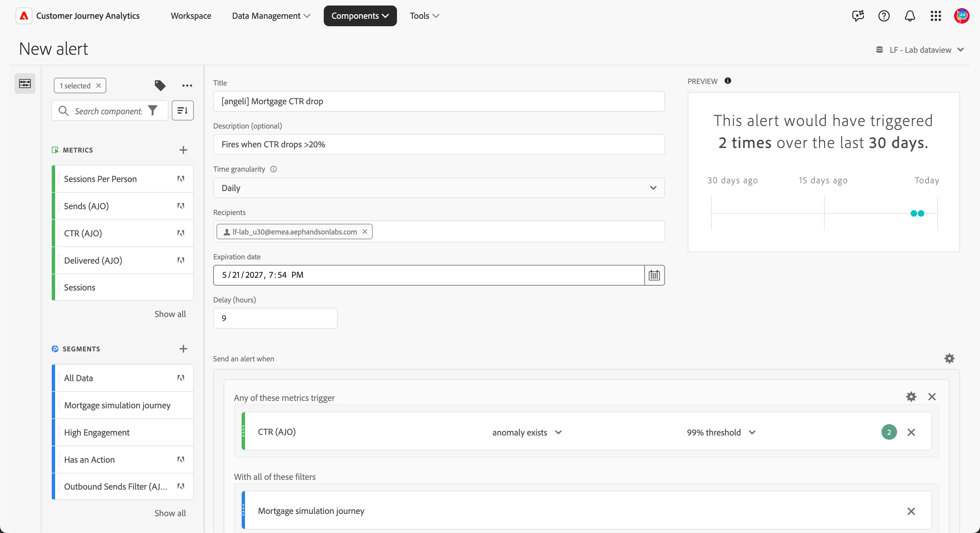
Task: Open the Help question mark icon
Action: tap(884, 16)
